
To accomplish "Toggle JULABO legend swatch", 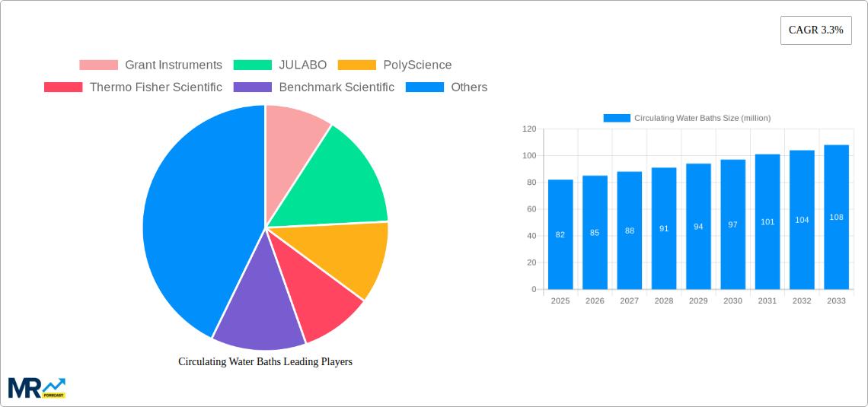I will 253,65.
